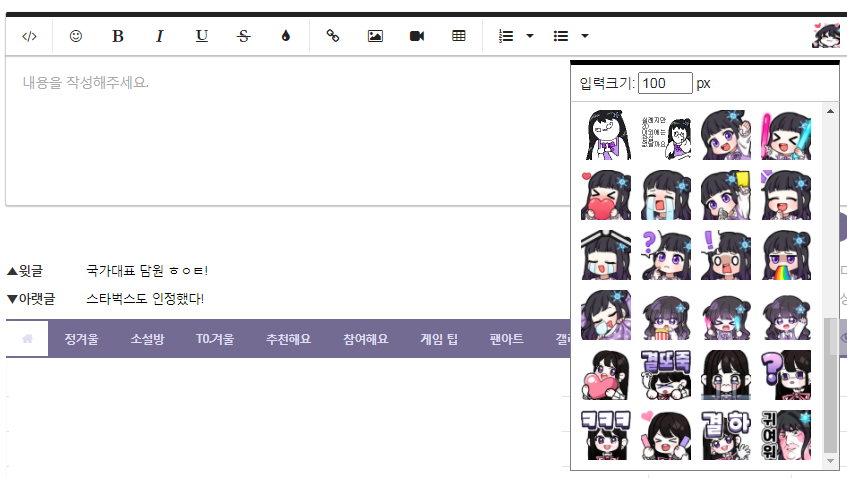
Task: Click the ▲윗글 label
Action: pos(25,271)
